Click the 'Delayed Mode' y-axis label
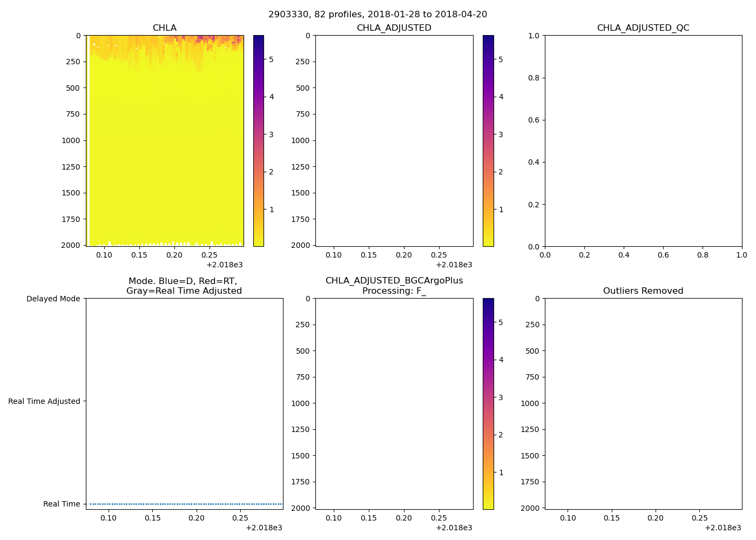Viewport: 756px width, 540px height. 53,299
